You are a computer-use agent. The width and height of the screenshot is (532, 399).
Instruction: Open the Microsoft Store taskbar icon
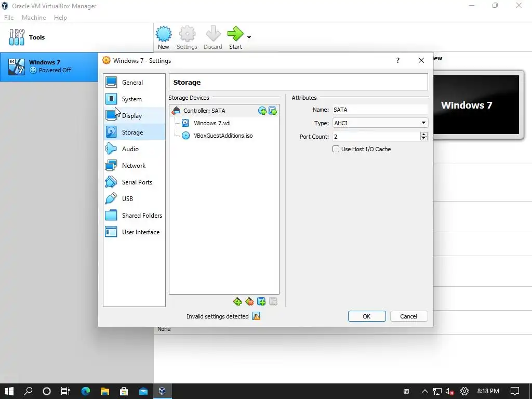click(124, 391)
